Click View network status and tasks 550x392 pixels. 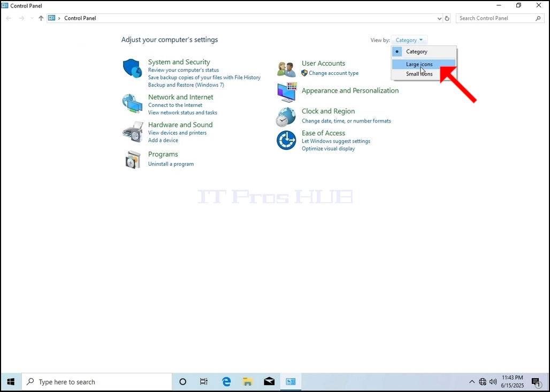[182, 112]
